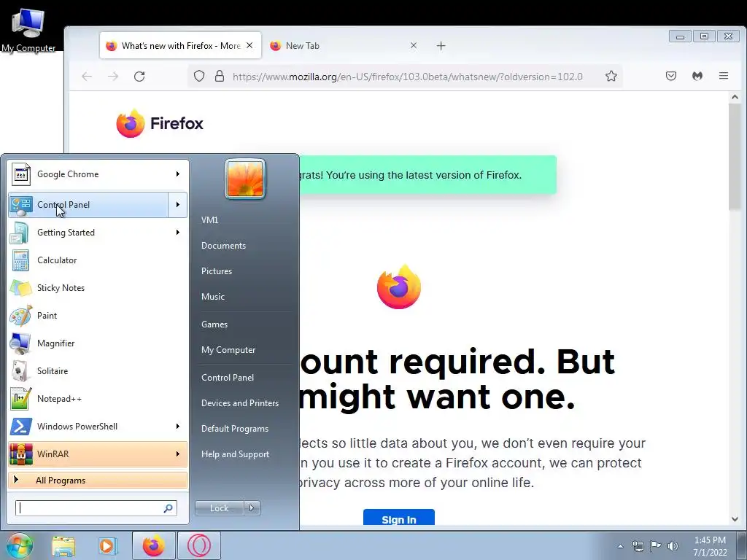Open My Computer from Start menu right pane

tap(228, 350)
